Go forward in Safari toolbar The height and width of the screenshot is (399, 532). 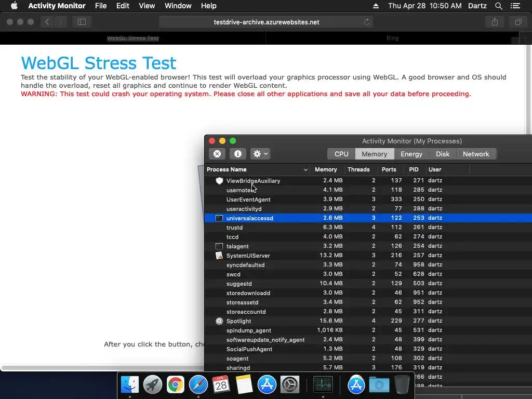coord(60,22)
